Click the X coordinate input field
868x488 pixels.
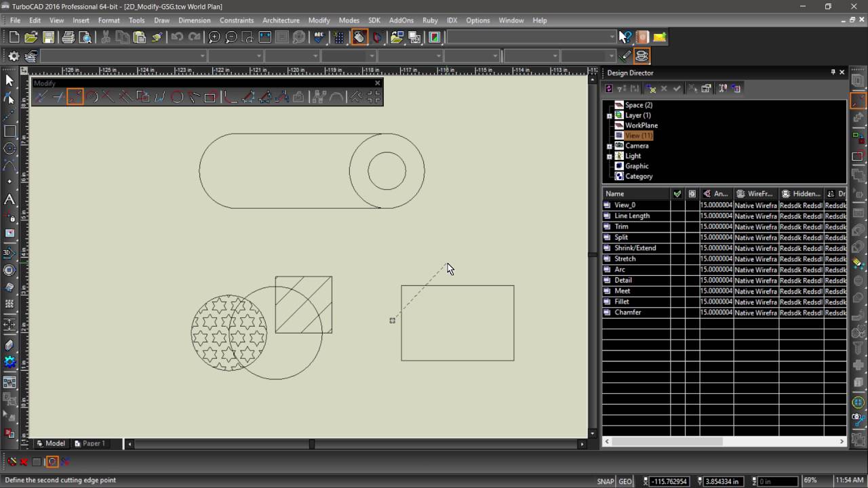click(x=669, y=481)
